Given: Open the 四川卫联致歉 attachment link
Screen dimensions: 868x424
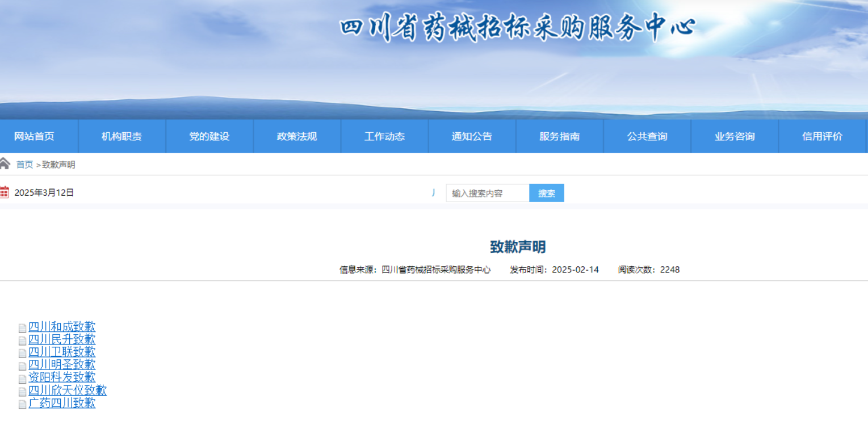Looking at the screenshot, I should 62,352.
